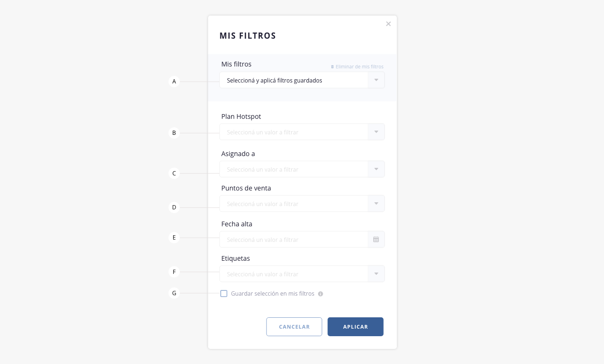Click the Fecha alta date input field
The image size is (604, 364).
(294, 240)
